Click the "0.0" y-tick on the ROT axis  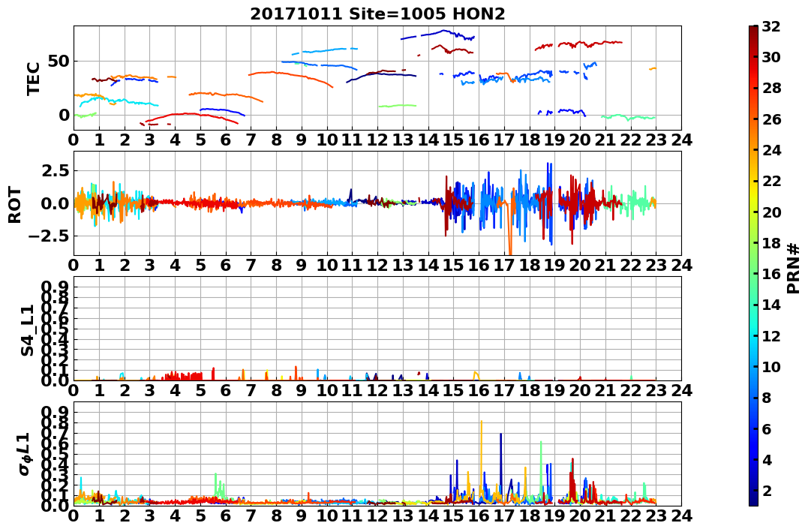(55, 203)
